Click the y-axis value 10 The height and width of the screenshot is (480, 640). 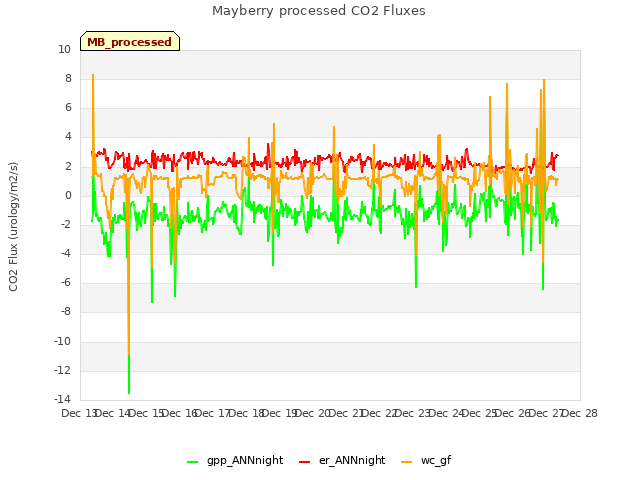point(64,49)
